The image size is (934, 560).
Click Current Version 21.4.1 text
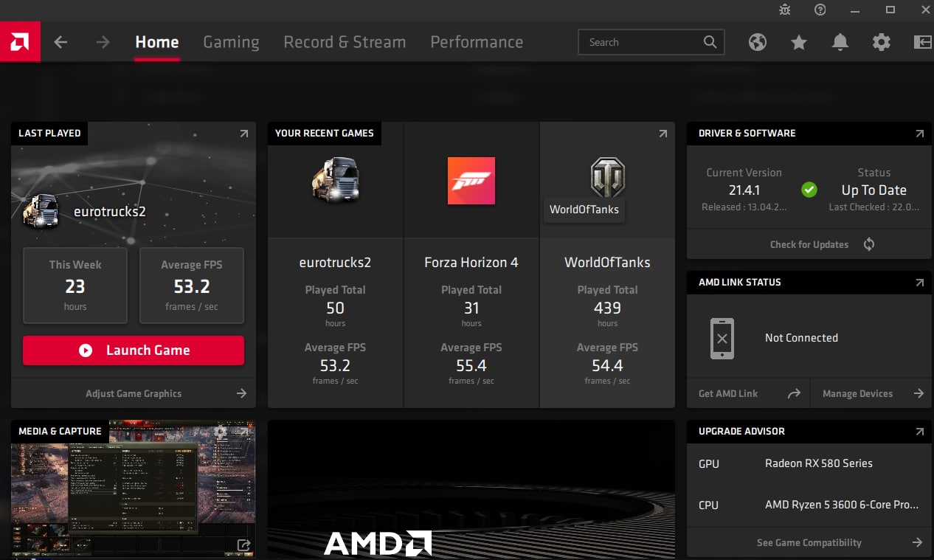point(744,190)
